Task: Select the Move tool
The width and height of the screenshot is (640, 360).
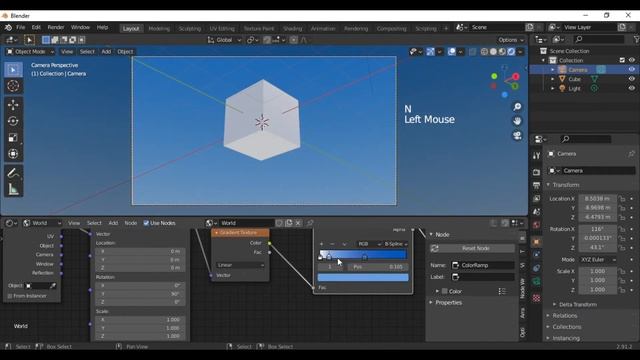Action: pos(13,105)
